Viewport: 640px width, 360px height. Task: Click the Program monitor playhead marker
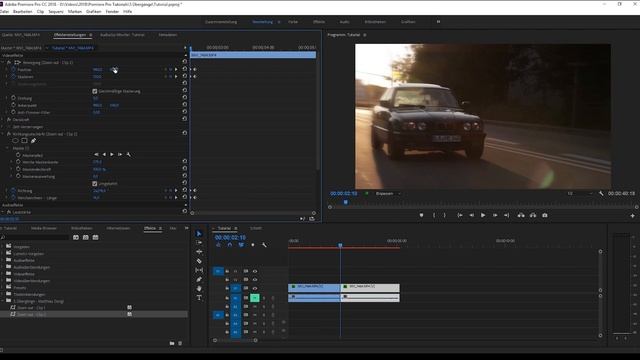tap(345, 202)
